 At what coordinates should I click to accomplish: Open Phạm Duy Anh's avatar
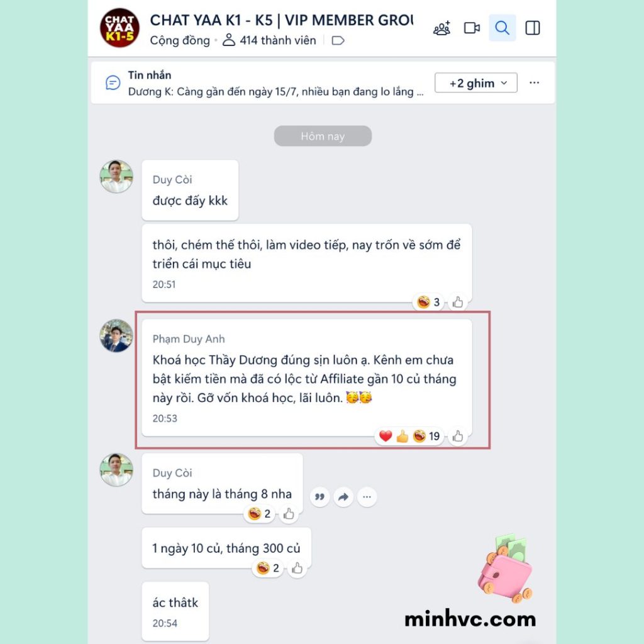click(116, 336)
